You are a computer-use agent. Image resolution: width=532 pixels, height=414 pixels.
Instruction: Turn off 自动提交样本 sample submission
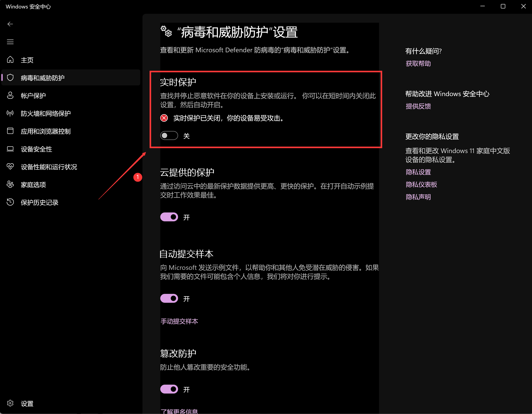(169, 298)
